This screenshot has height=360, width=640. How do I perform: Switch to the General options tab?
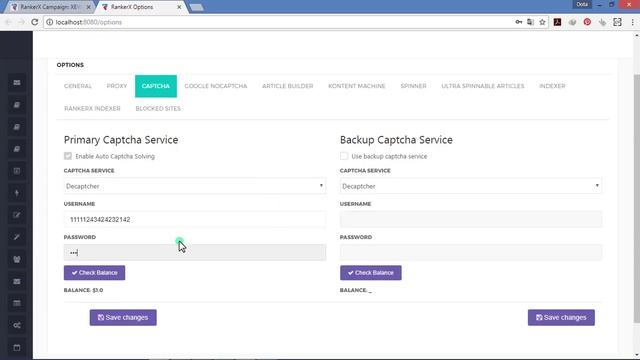click(x=78, y=86)
